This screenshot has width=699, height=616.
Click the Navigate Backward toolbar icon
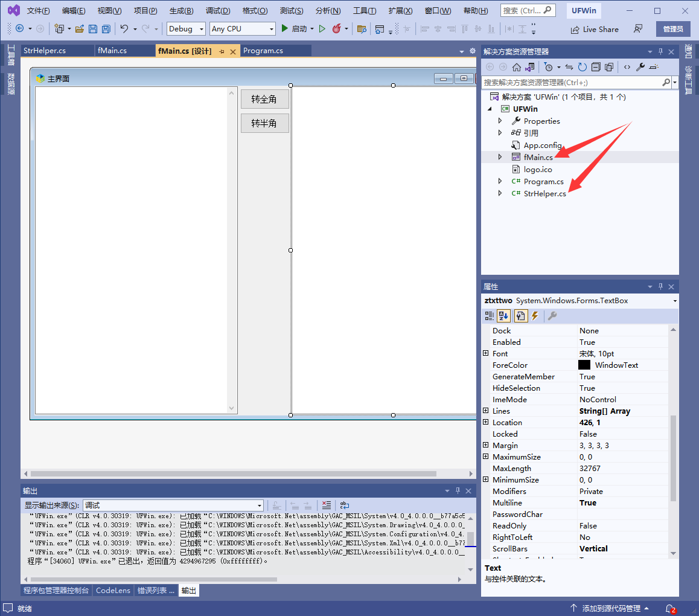(19, 28)
